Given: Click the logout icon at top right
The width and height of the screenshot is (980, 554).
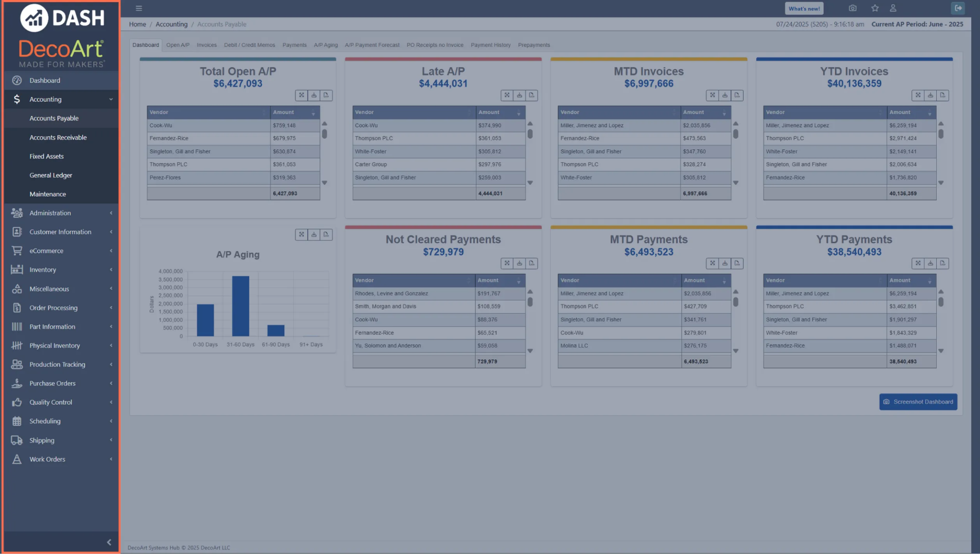Looking at the screenshot, I should pos(958,8).
